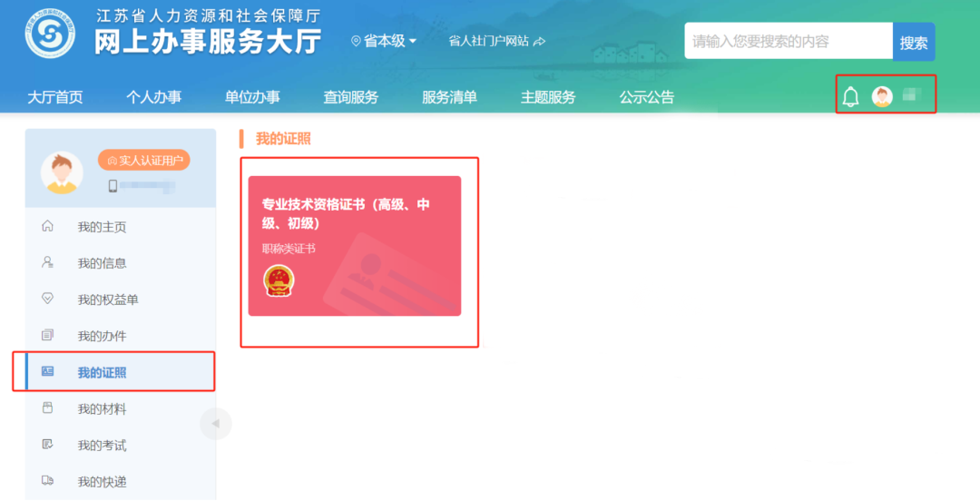This screenshot has height=501, width=980.
Task: Open the user avatar in top navigation
Action: tap(882, 96)
